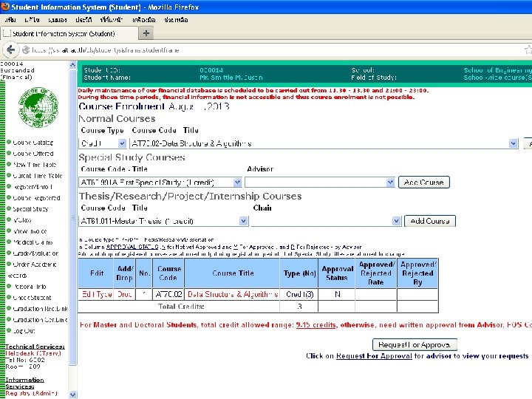Open the last Firefox menu bar item
This screenshot has width=532, height=399.
pos(176,20)
